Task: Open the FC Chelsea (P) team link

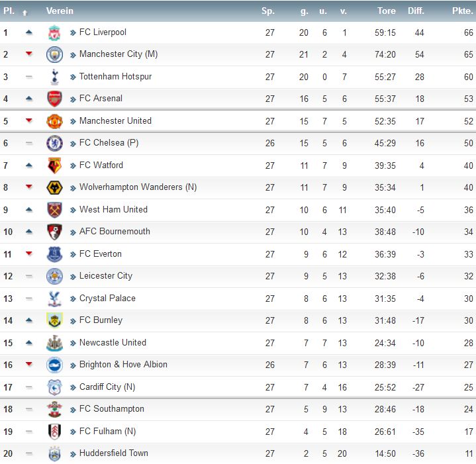Action: point(109,143)
